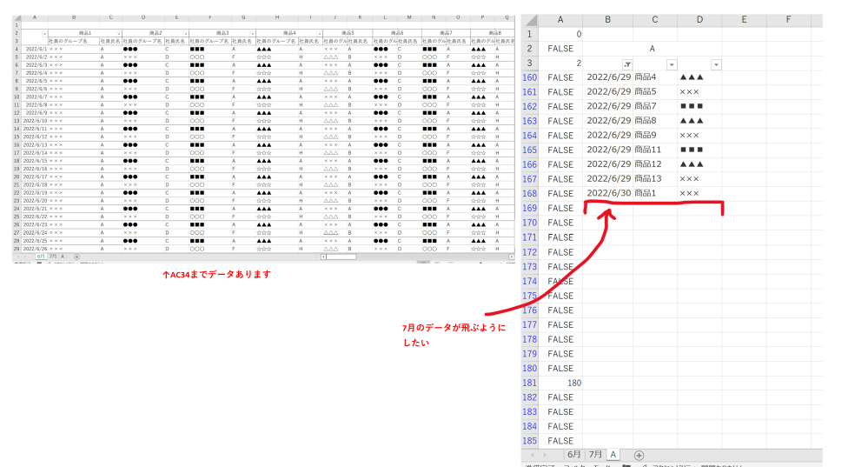Click left sheet's add sheet plus icon
The height and width of the screenshot is (467, 868).
click(76, 257)
